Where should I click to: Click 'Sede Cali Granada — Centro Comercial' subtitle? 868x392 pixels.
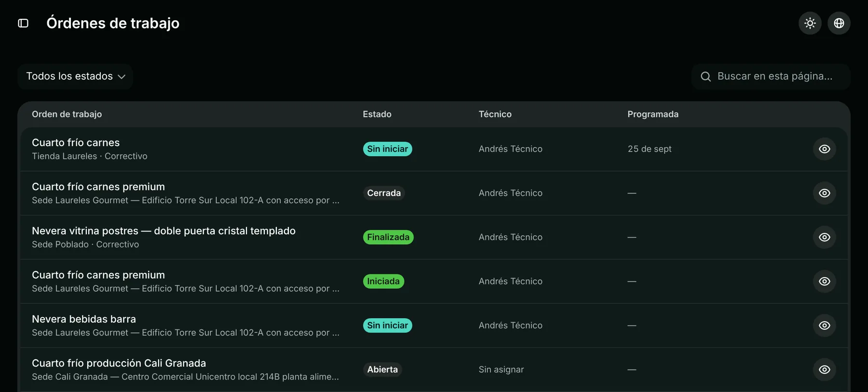185,377
